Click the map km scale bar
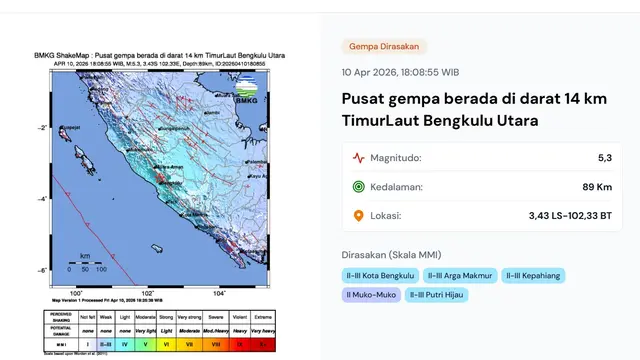The height and width of the screenshot is (360, 640). pyautogui.click(x=85, y=263)
